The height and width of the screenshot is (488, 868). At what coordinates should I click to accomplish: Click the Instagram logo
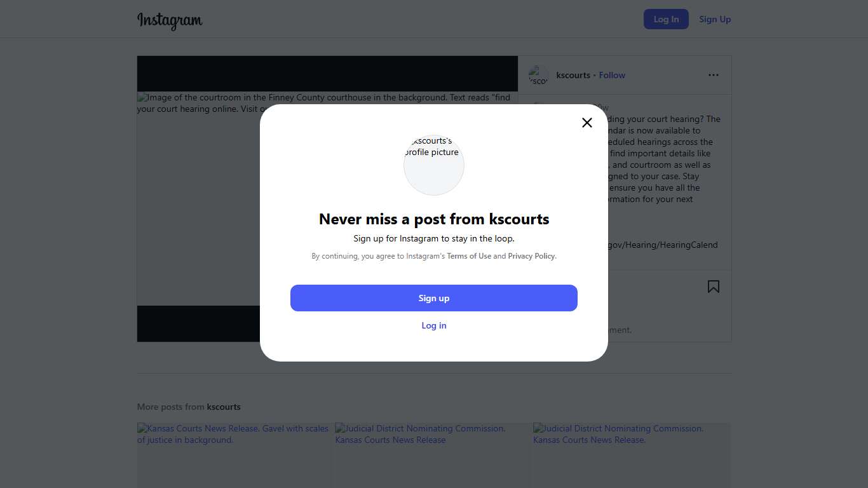170,20
